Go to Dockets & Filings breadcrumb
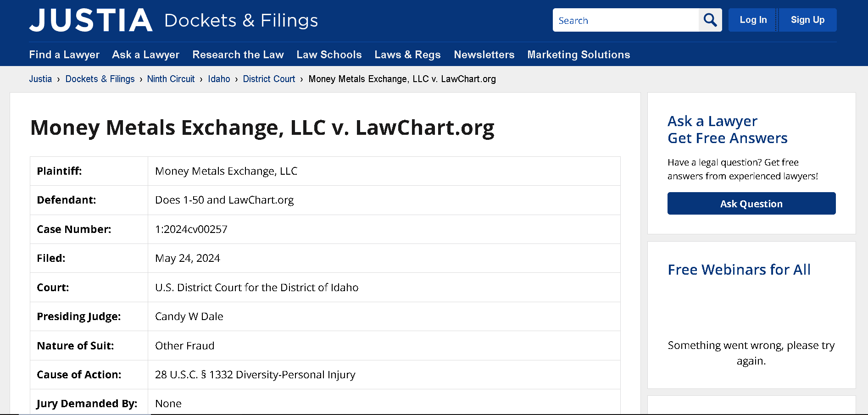The image size is (868, 415). [x=100, y=79]
